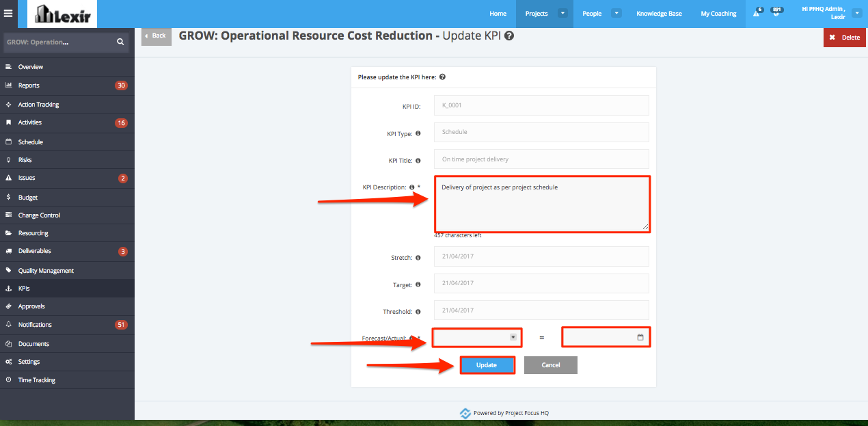Open Settings in the sidebar
Screen dimensions: 868x426
[x=67, y=362]
